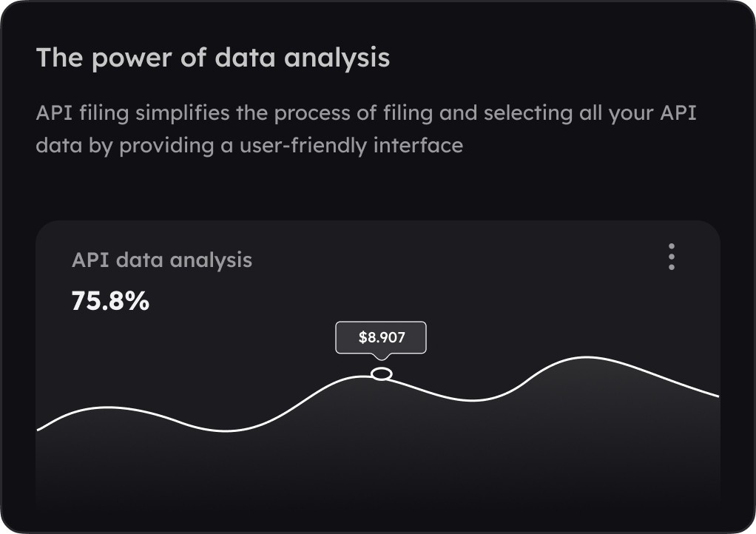The image size is (756, 534).
Task: Click the tooltip pointer above the data point
Action: (379, 357)
